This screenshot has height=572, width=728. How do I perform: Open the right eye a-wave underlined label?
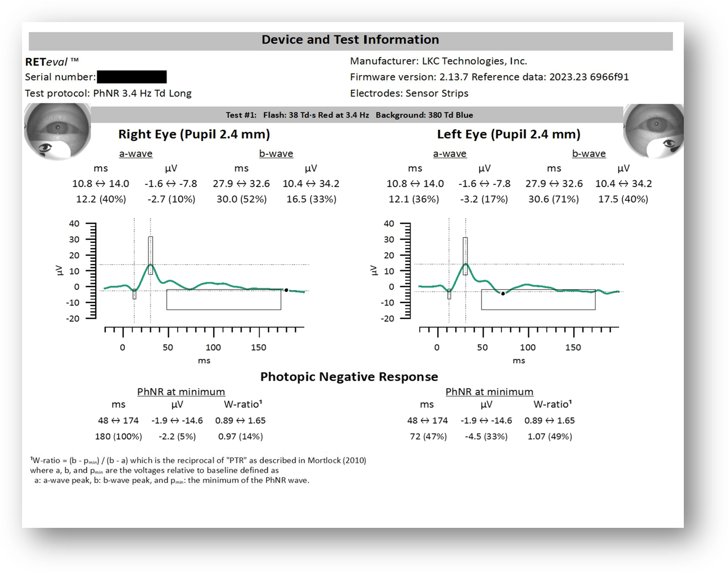(136, 154)
